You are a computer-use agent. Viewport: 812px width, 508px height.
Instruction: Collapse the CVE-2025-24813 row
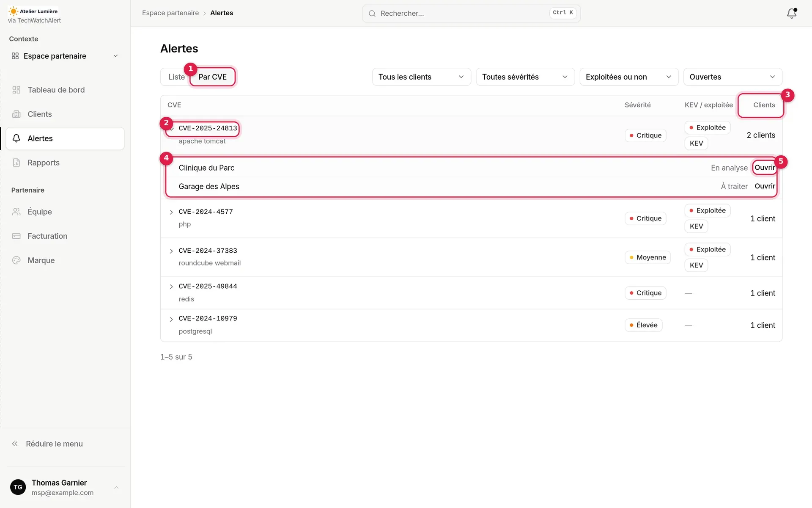(x=171, y=129)
